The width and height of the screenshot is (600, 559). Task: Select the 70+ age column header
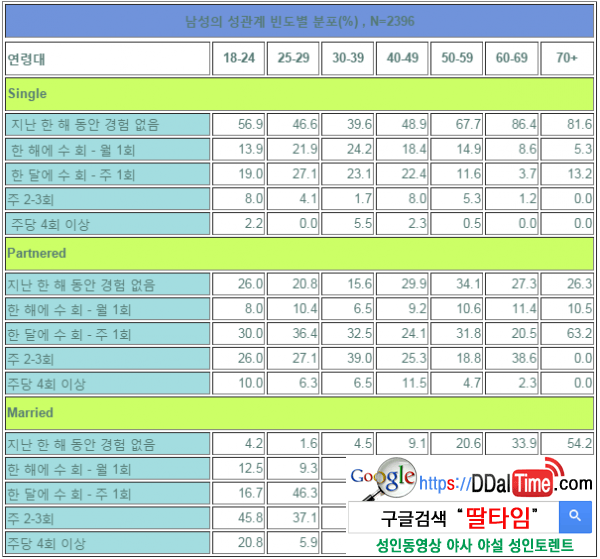point(567,59)
